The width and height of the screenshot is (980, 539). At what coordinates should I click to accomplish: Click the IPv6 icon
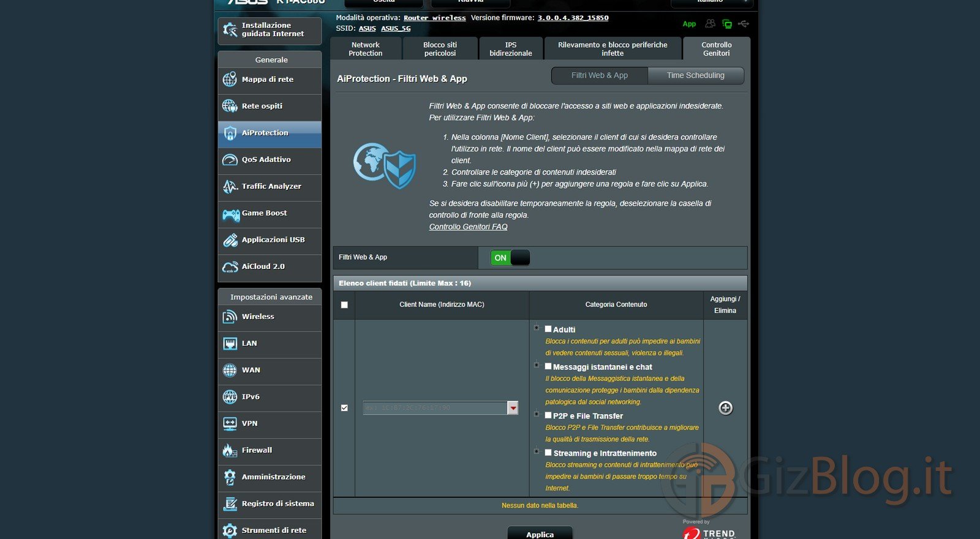(230, 397)
